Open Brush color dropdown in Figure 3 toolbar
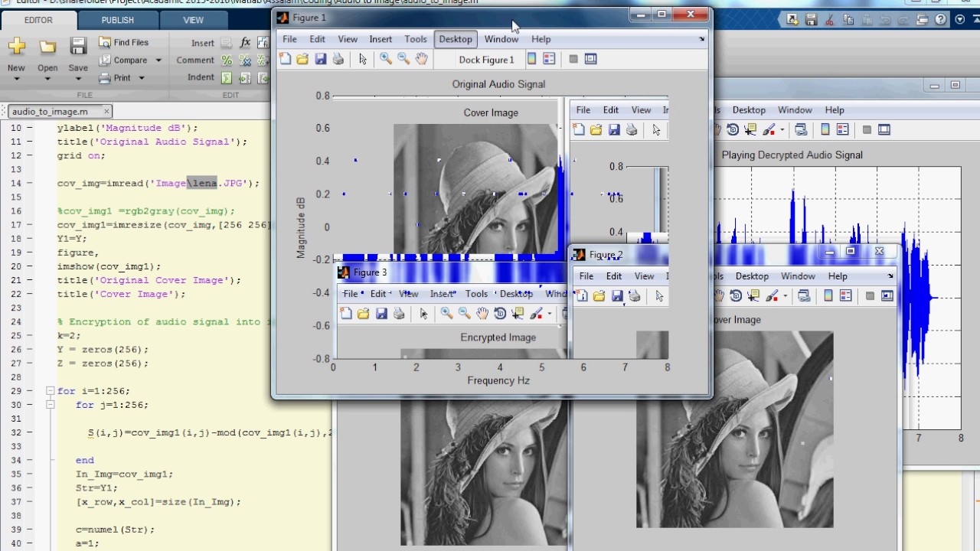This screenshot has width=980, height=551. pos(549,314)
